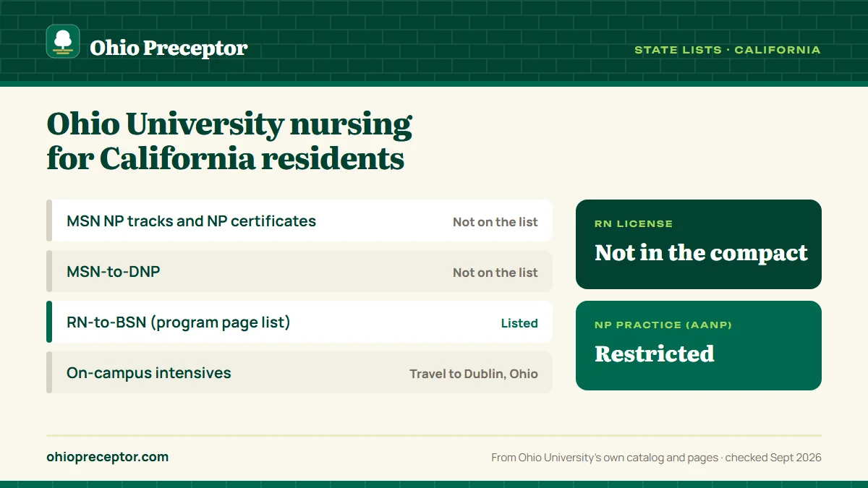Select the On-campus intensives row label
Viewport: 868px width, 488px height.
click(x=149, y=373)
